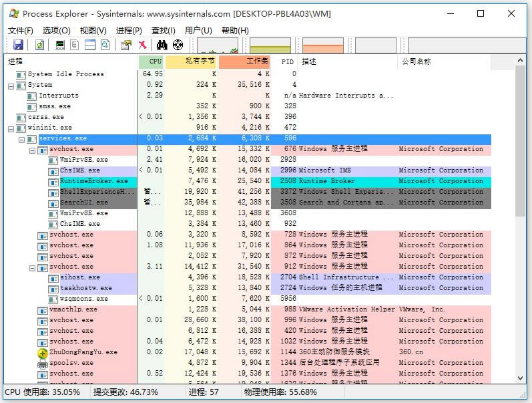Click the Refresh Now toolbar icon
This screenshot has height=403, width=532.
(x=39, y=45)
